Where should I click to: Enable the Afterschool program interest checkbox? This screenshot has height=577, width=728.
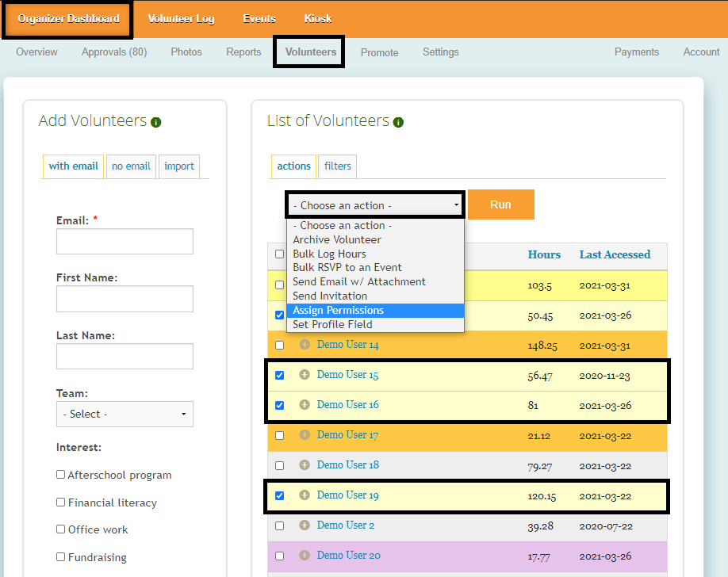(x=61, y=475)
